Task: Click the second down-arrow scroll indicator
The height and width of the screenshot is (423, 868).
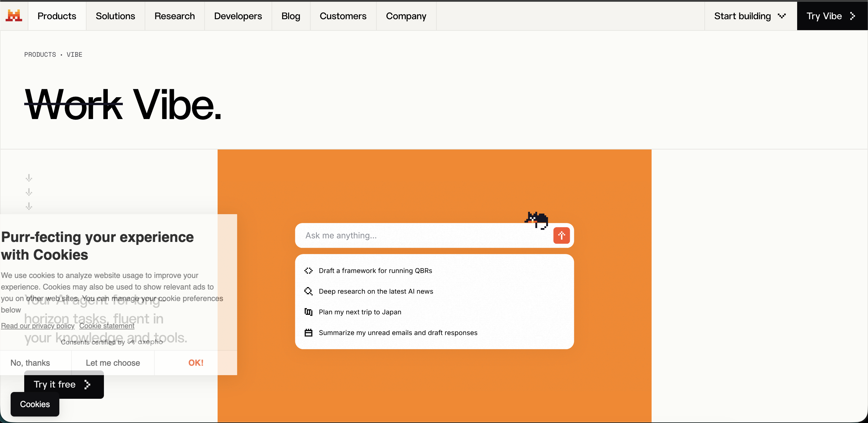Action: pos(29,192)
